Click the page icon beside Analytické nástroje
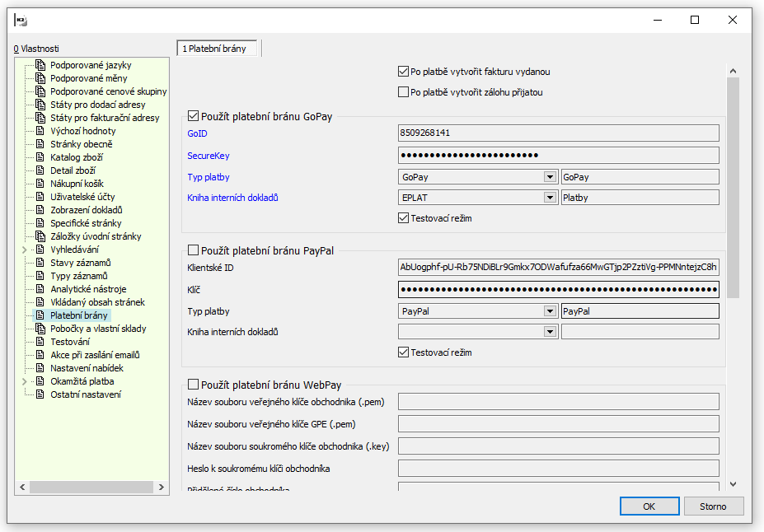Screen dimensions: 764x532 [40, 288]
